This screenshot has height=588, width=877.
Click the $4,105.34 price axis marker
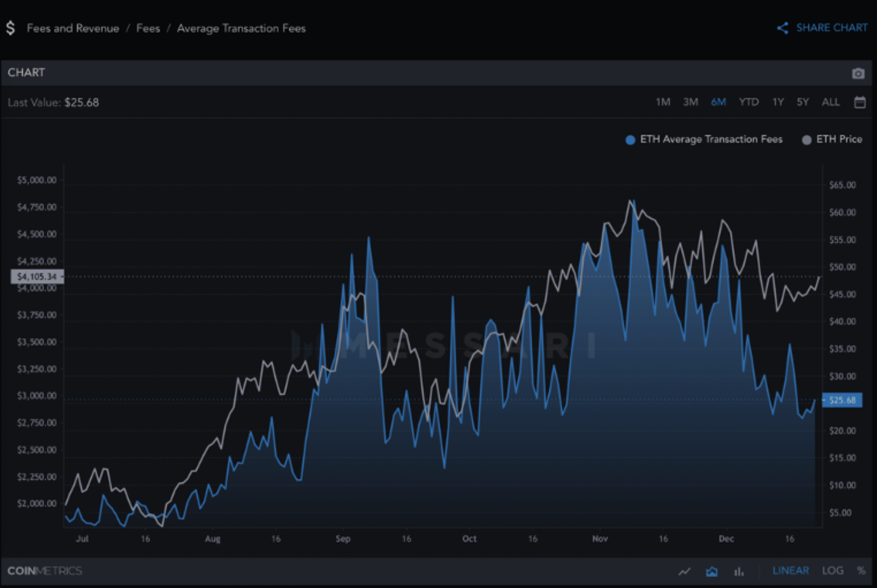click(x=37, y=276)
